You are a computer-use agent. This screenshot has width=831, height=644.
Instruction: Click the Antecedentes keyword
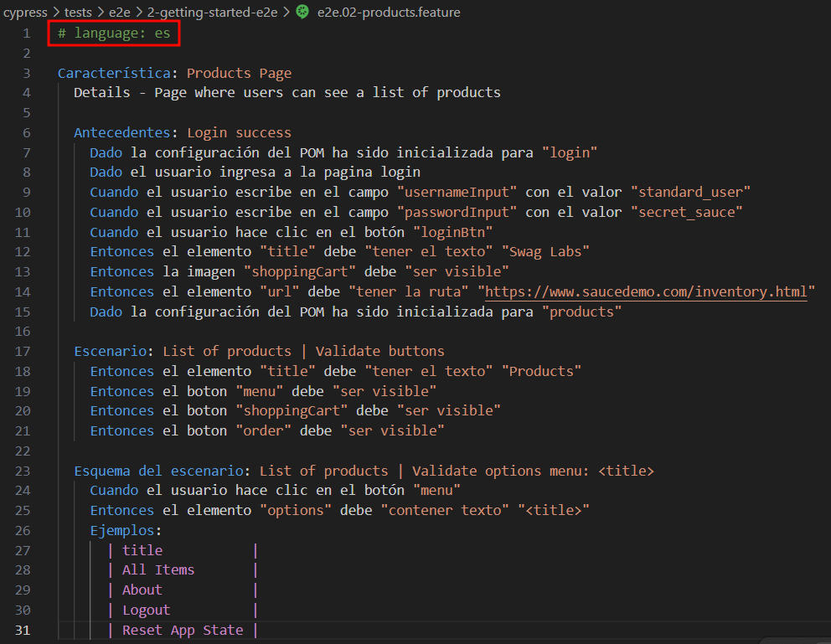click(x=122, y=132)
